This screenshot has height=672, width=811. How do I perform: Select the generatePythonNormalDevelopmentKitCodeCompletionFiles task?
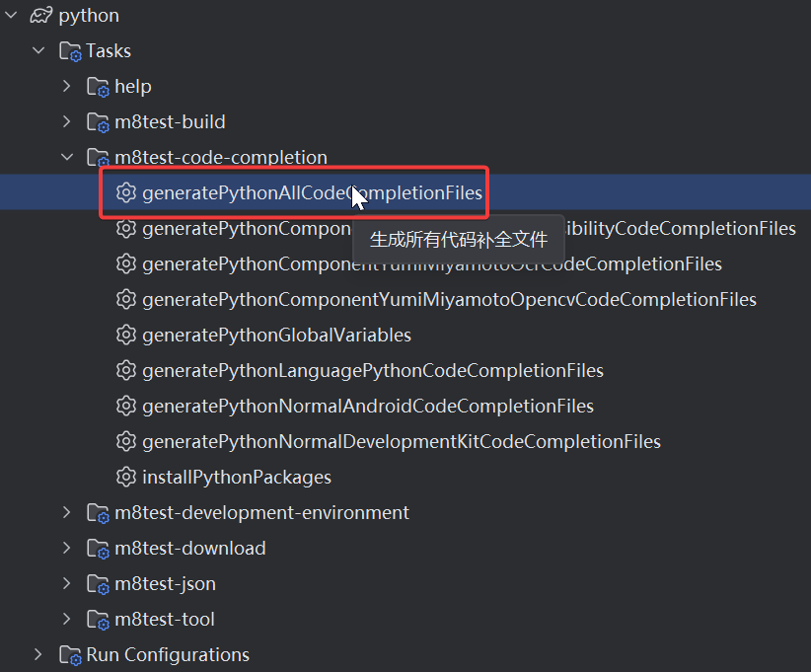[x=401, y=442]
